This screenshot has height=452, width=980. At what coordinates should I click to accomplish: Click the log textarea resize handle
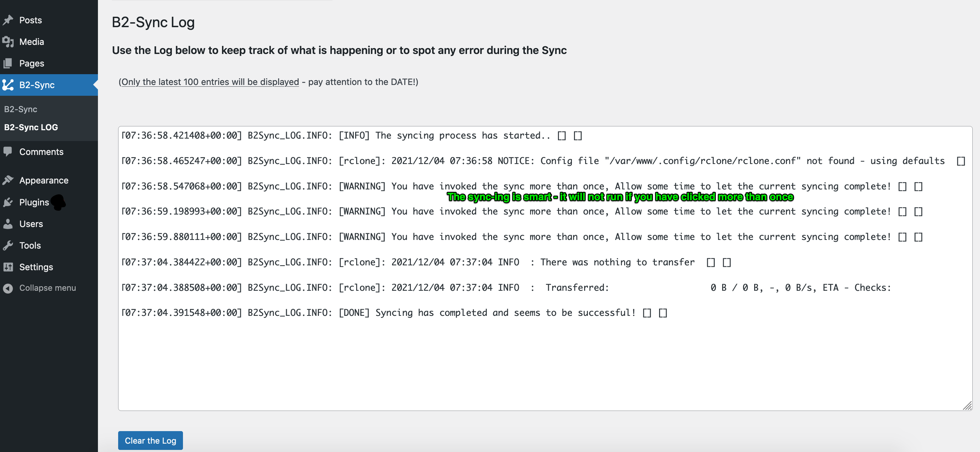point(967,406)
